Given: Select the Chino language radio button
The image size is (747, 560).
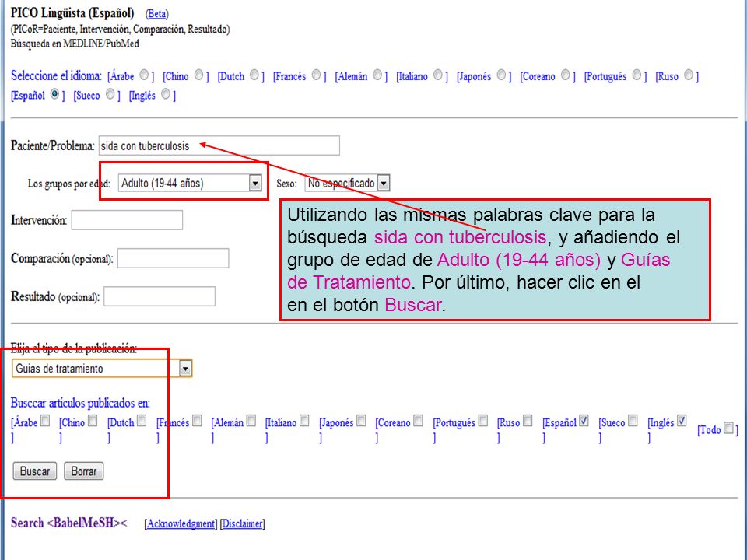Looking at the screenshot, I should click(198, 75).
